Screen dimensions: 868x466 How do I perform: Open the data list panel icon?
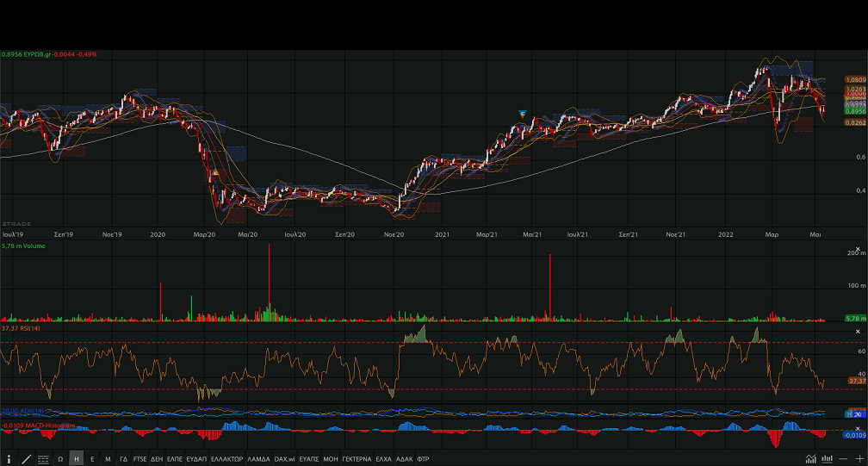point(43,459)
